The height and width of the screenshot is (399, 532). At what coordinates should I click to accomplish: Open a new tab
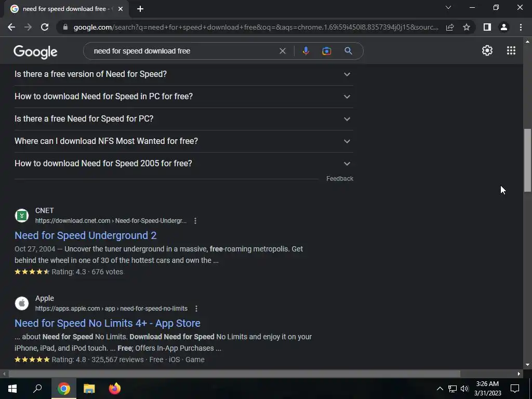[140, 9]
